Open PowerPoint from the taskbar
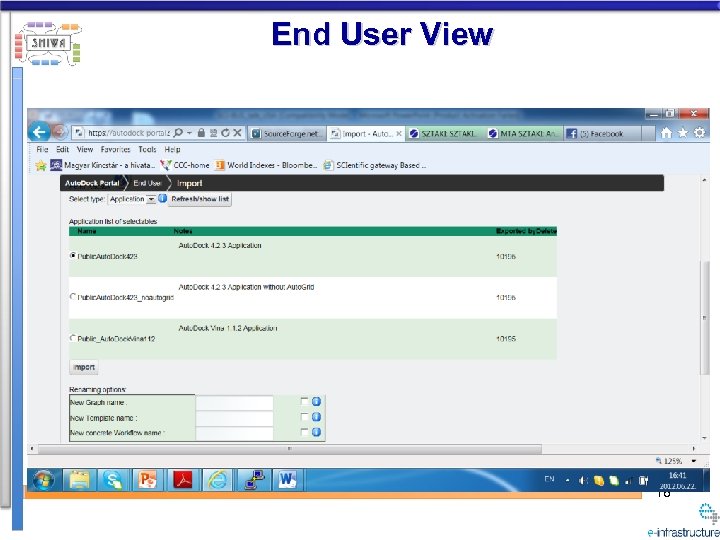 147,480
